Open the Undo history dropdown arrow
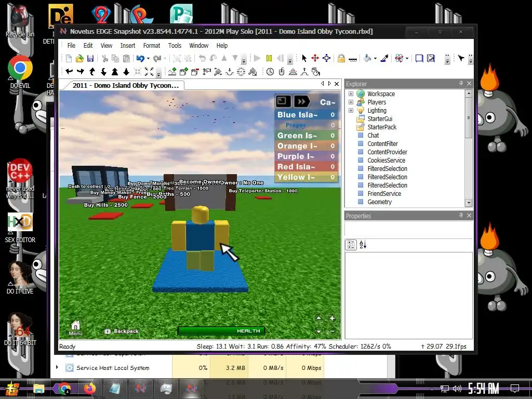Viewport: 532px width, 399px height. point(148,59)
